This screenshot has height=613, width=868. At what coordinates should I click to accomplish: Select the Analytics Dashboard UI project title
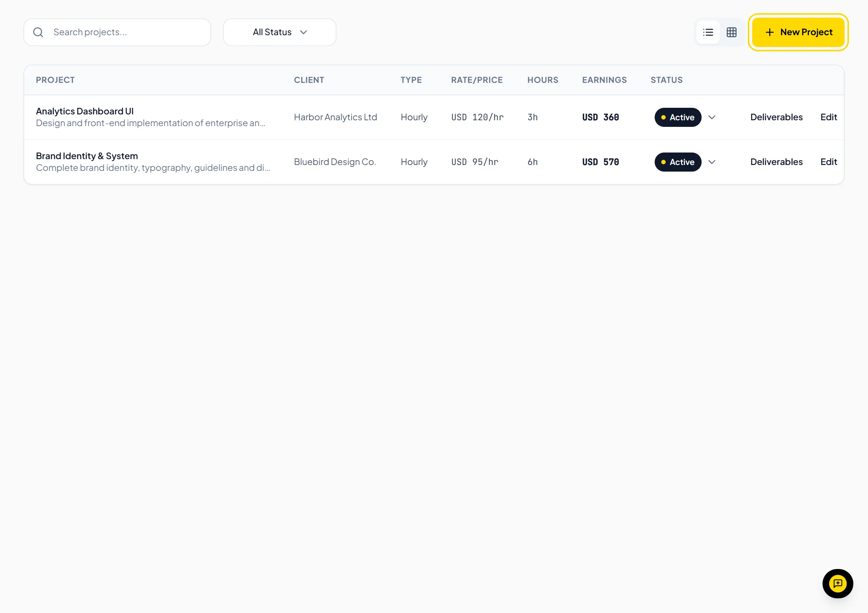85,111
